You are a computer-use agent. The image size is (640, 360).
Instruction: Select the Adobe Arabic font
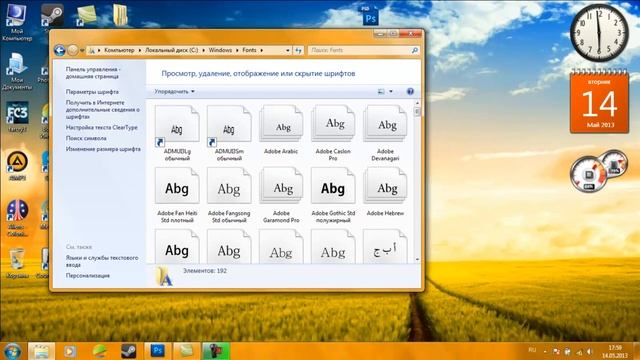coord(281,130)
